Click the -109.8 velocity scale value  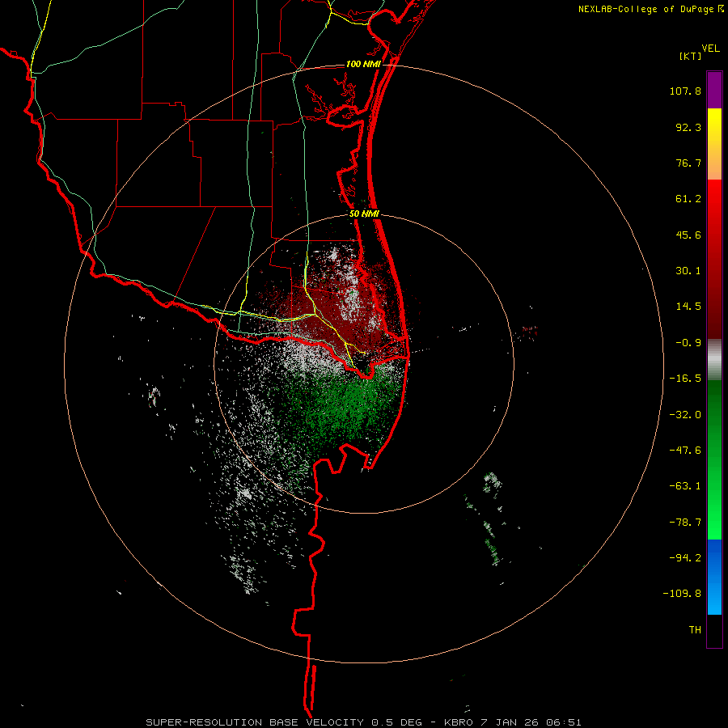tap(682, 594)
